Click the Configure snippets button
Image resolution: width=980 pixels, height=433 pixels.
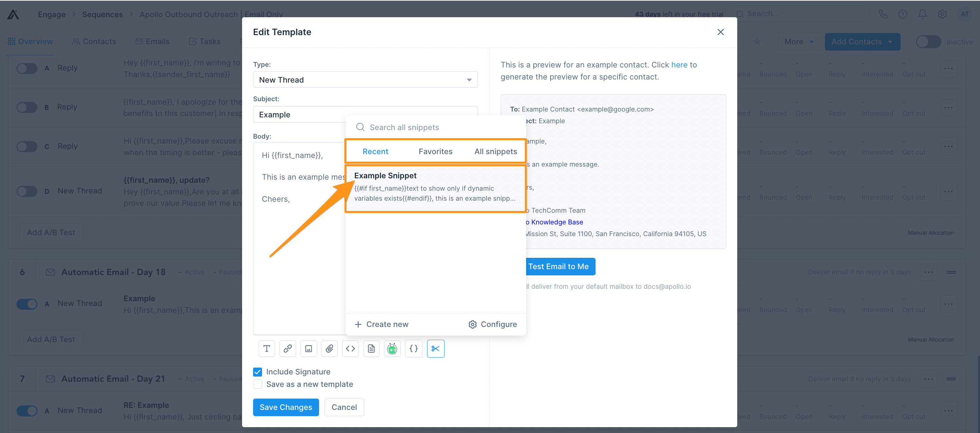[x=493, y=324]
